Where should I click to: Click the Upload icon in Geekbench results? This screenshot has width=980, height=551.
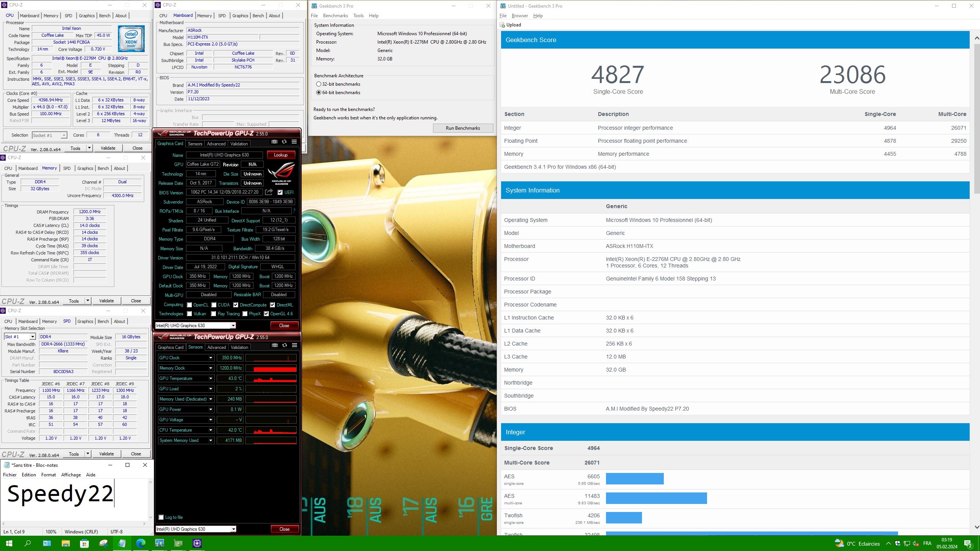pos(502,25)
